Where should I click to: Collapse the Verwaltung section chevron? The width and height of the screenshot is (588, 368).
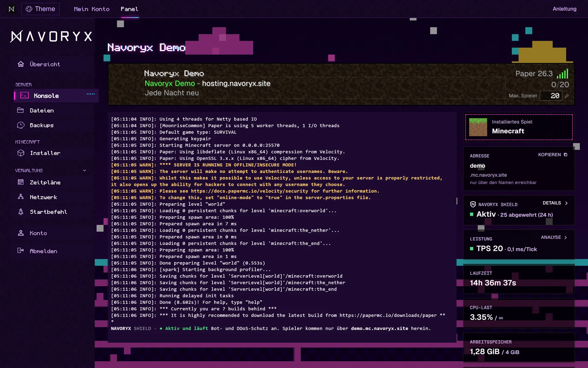point(85,171)
